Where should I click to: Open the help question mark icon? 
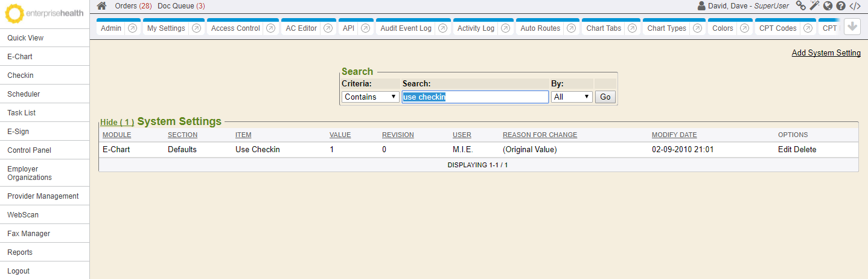[840, 5]
